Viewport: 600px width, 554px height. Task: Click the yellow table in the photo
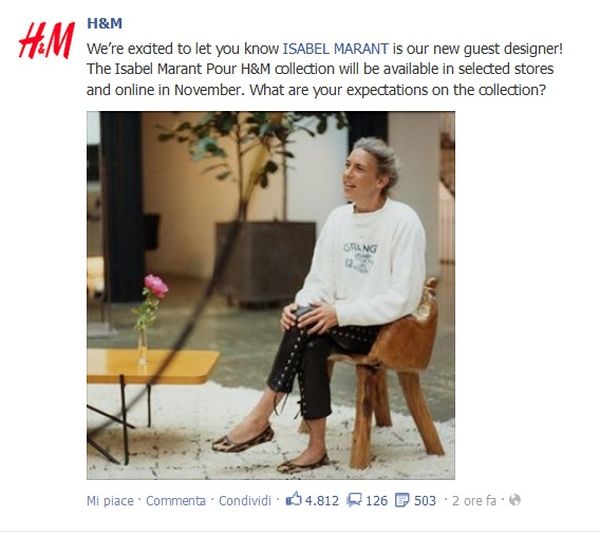tap(153, 367)
